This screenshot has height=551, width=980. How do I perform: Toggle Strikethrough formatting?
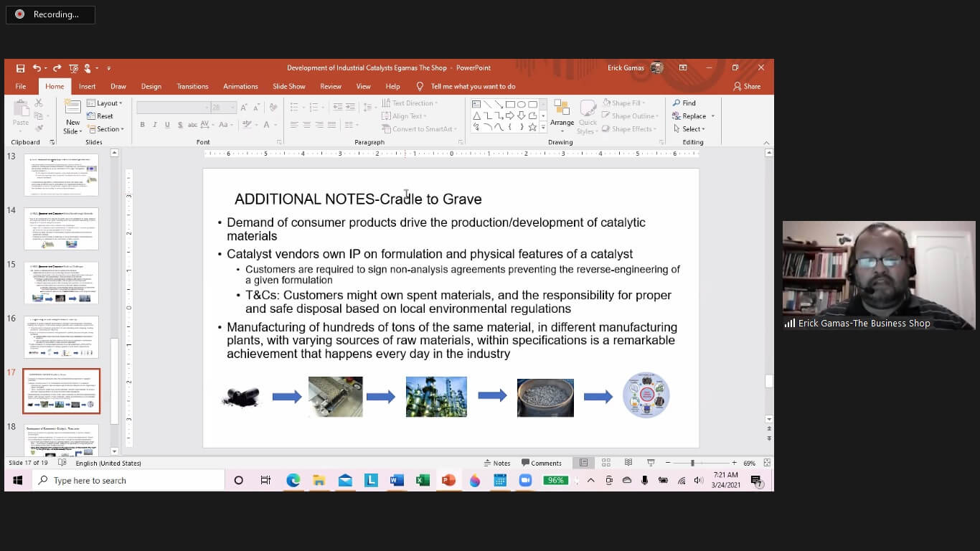[x=193, y=125]
